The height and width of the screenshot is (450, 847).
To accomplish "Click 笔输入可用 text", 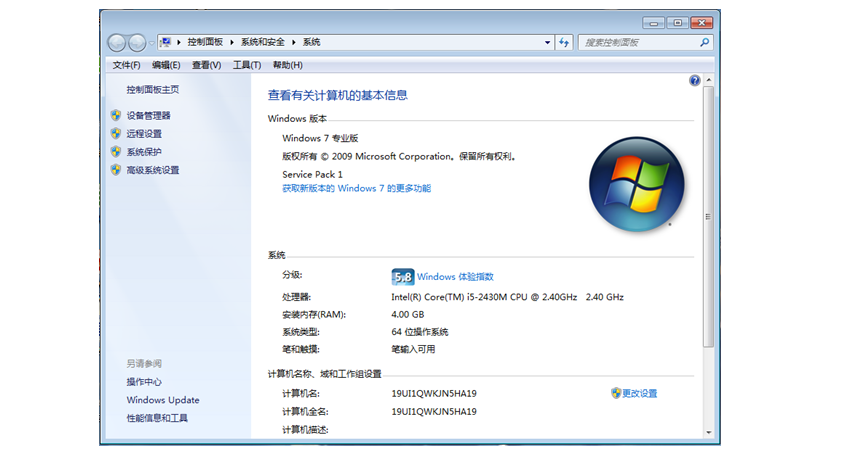I will click(413, 350).
